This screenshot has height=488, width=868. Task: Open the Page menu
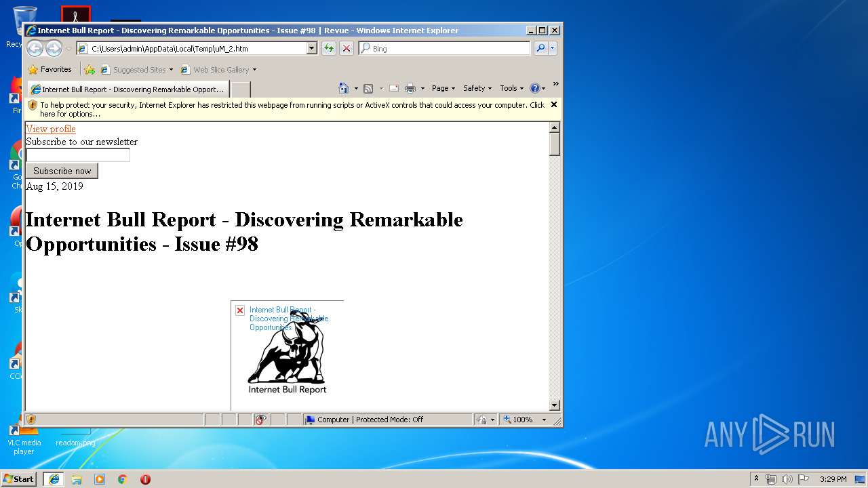[443, 88]
